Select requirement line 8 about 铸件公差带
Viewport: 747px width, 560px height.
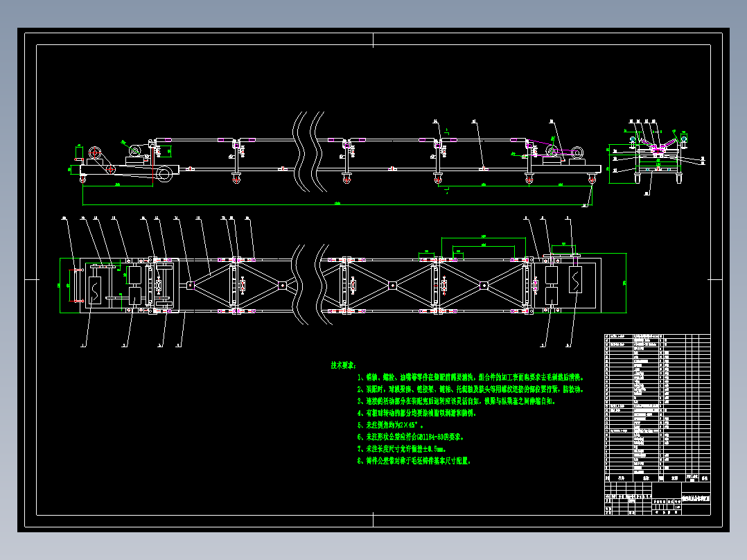tap(414, 461)
